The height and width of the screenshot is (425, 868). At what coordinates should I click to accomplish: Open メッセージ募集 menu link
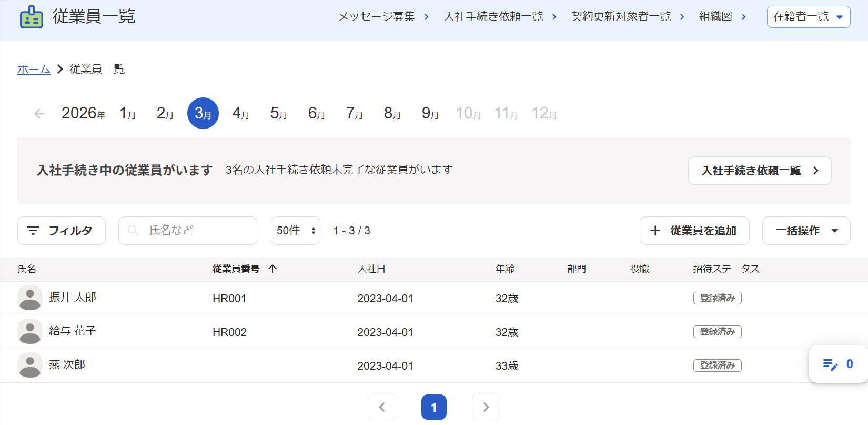[x=383, y=17]
